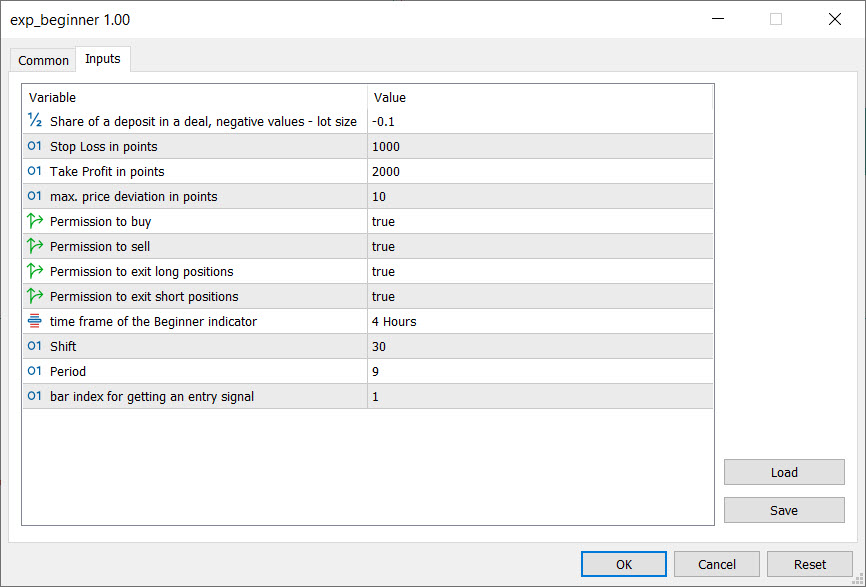Open the Permission to sell value dropdown

coord(540,246)
